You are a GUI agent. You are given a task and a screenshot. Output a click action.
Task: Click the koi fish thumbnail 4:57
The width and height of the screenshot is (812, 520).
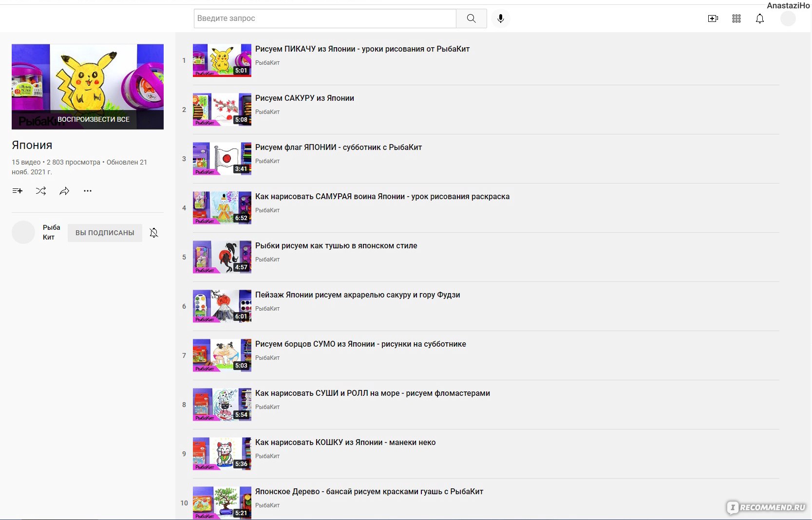click(x=222, y=257)
